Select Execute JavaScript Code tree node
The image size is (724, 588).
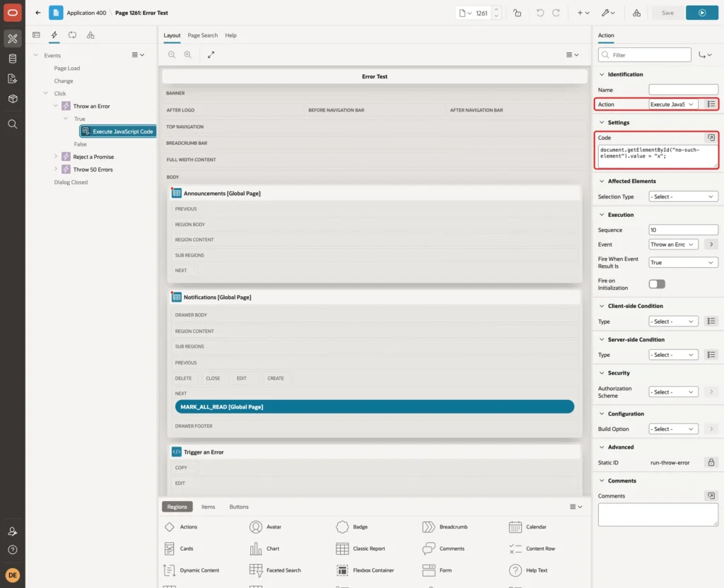tap(118, 131)
